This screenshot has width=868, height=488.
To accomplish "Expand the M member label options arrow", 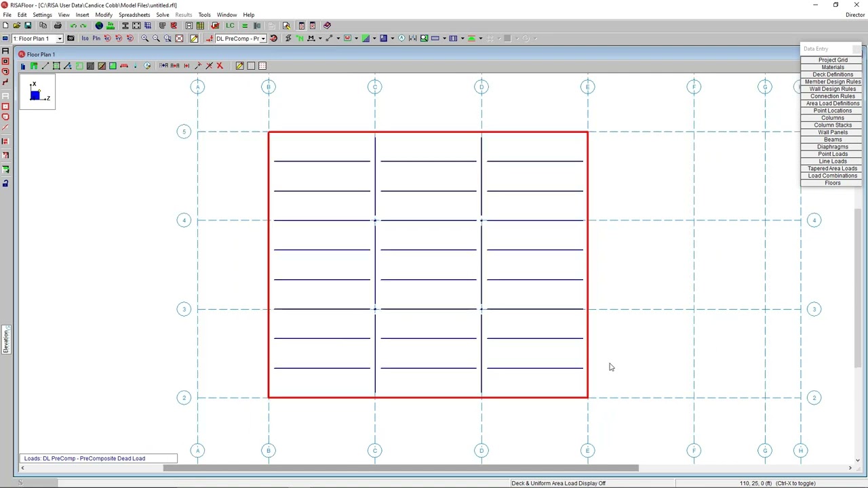I will pos(320,39).
